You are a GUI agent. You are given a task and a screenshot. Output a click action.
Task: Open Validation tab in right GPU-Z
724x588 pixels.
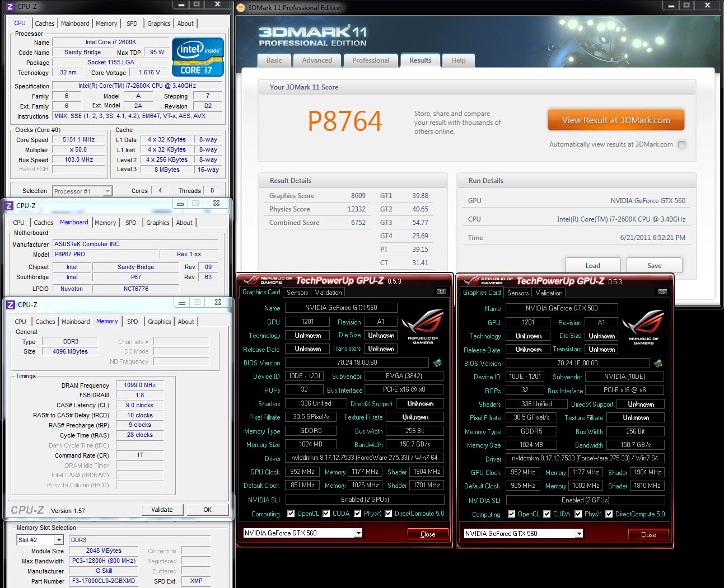click(549, 293)
